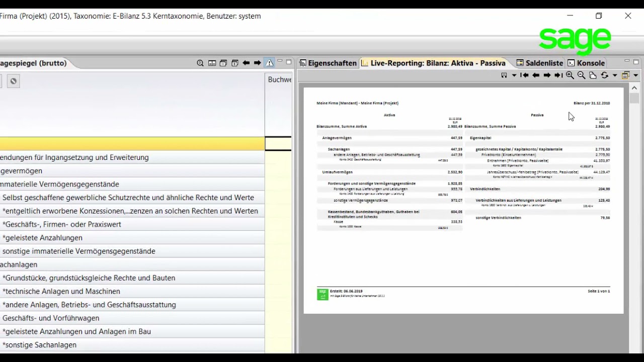
Task: Click 'Sachanlagen' line in the report
Action: 339,149
